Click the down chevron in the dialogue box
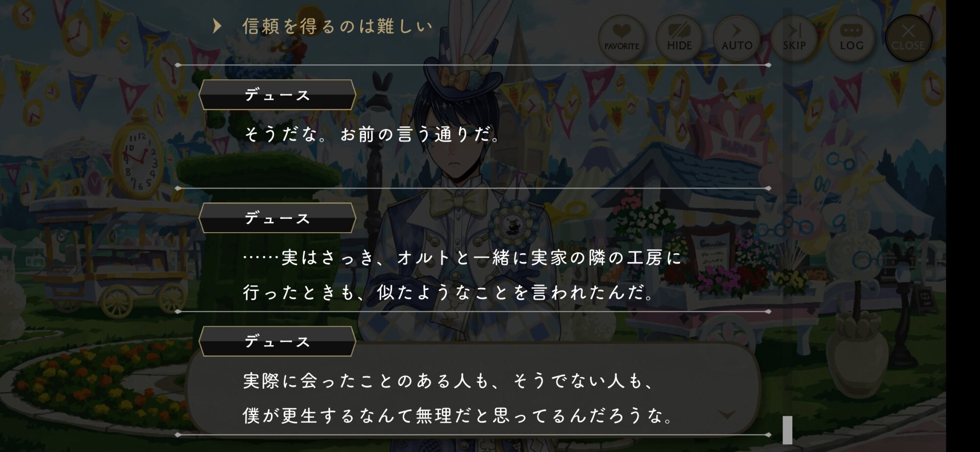 click(x=727, y=415)
